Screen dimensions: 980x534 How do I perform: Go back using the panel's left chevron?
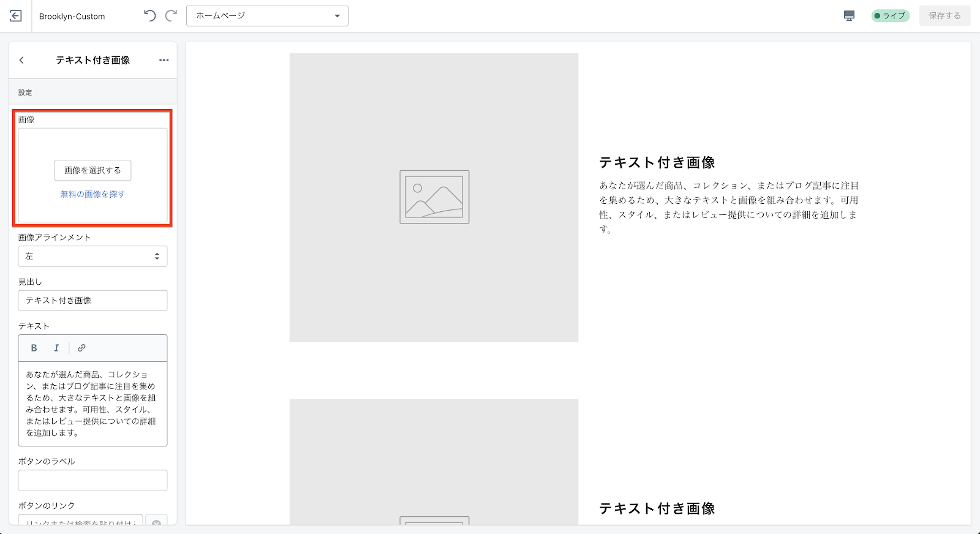click(x=22, y=60)
